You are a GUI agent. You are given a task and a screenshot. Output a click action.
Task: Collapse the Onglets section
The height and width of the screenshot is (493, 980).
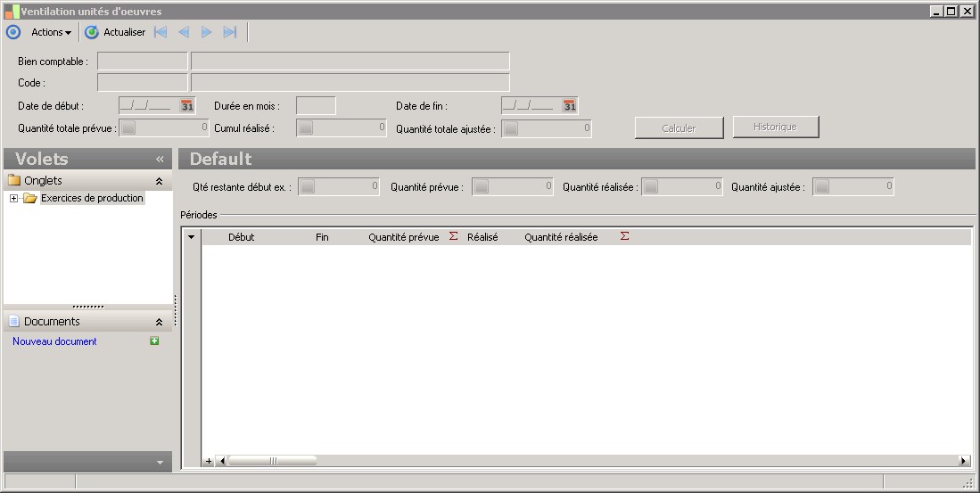coord(159,181)
